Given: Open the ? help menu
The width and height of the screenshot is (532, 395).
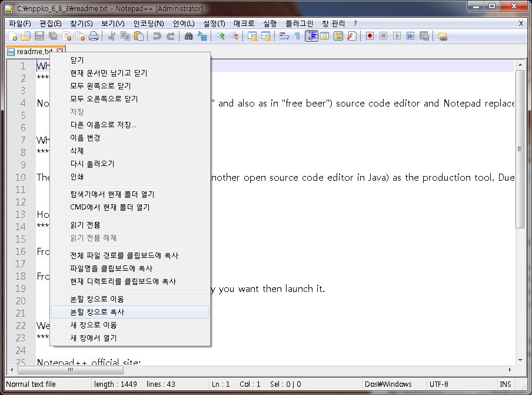Looking at the screenshot, I should point(355,24).
